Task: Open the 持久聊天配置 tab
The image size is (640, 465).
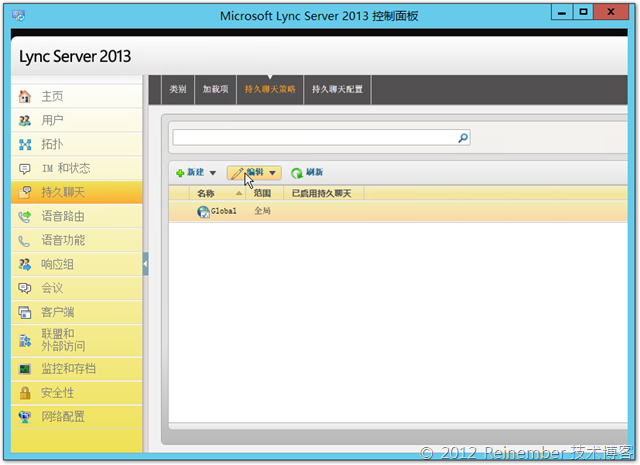Action: [x=337, y=89]
